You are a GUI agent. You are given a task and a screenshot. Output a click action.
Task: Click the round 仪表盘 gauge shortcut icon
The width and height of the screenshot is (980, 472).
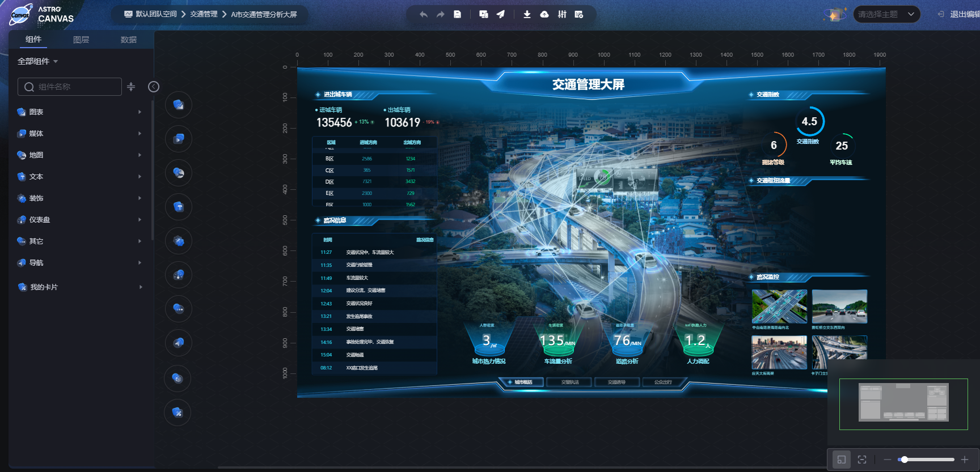[x=179, y=275]
